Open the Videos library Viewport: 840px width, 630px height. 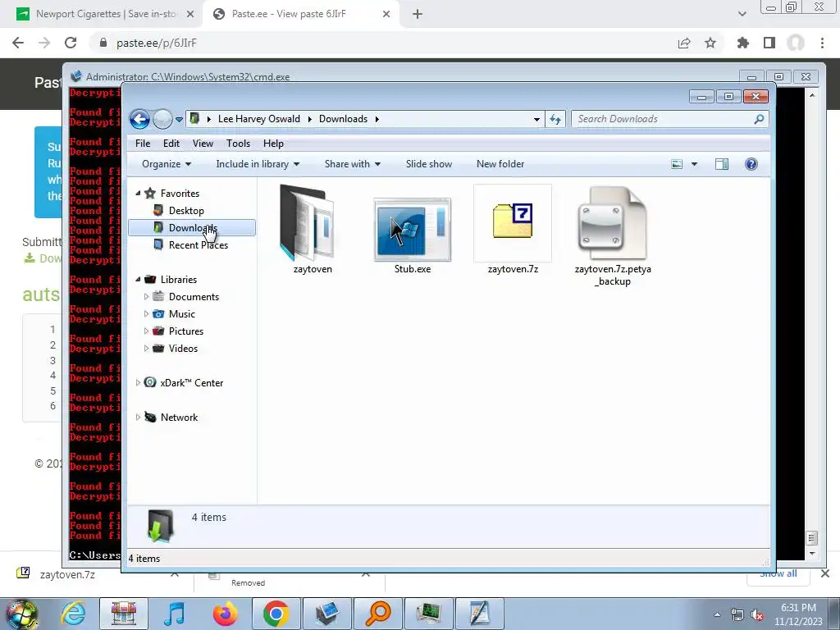(x=183, y=348)
